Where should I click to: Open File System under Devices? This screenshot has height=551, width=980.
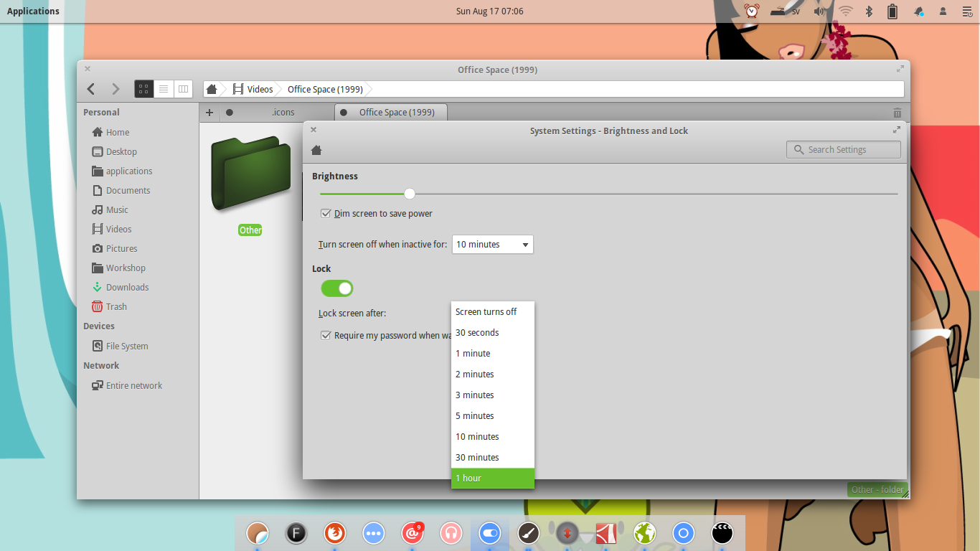[127, 346]
